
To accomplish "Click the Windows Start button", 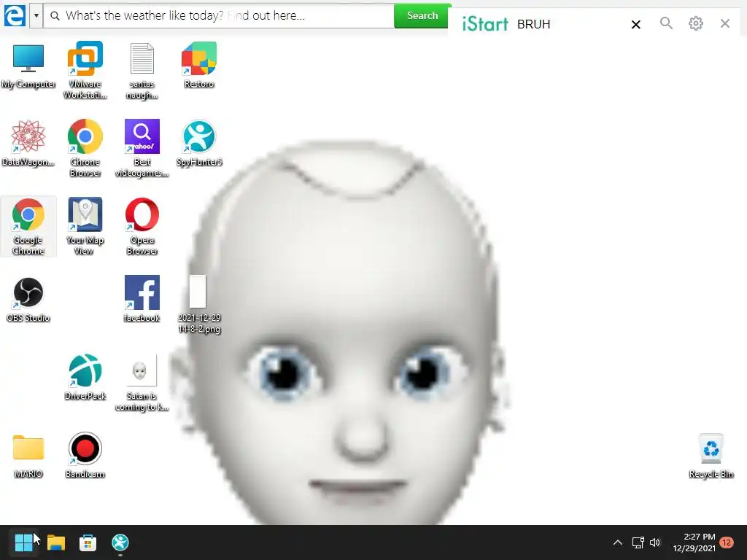I will click(23, 542).
